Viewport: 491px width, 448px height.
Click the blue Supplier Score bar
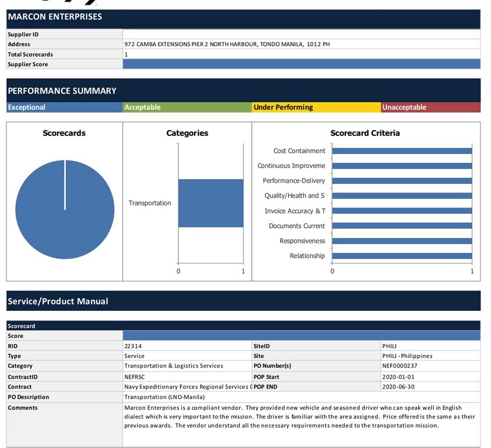pyautogui.click(x=301, y=64)
